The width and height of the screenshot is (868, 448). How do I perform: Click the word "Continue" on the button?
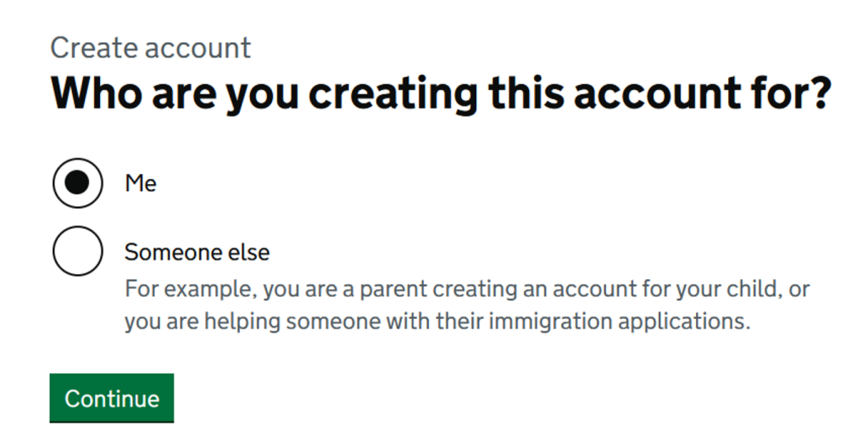click(x=112, y=399)
